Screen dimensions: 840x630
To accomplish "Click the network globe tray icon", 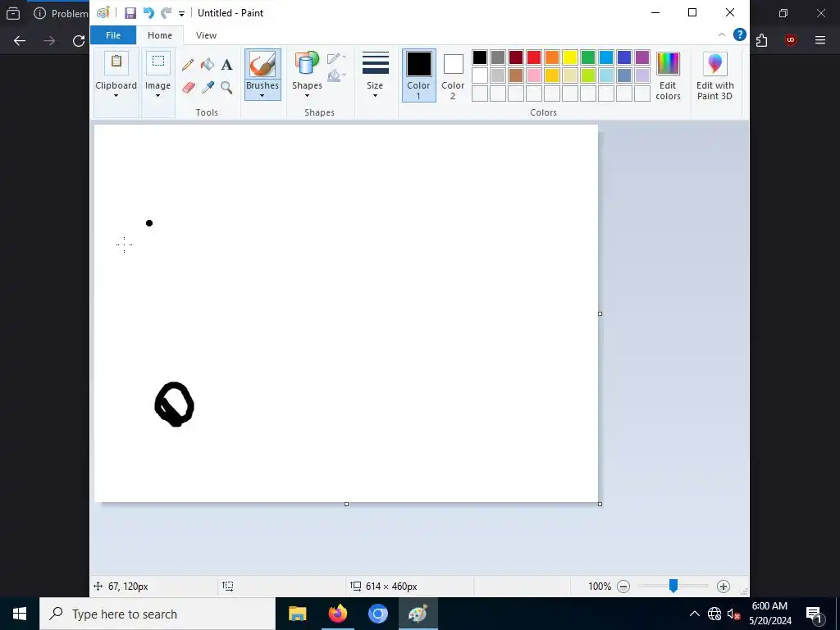I will pos(714,614).
